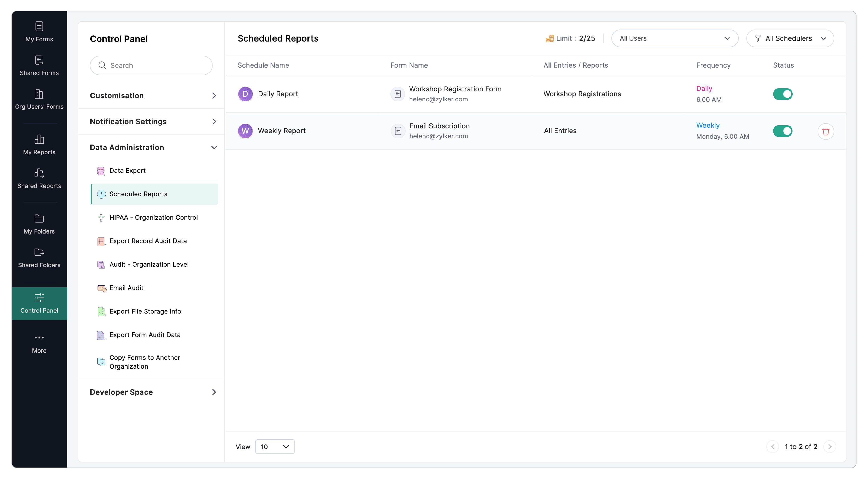Viewport: 868px width, 479px height.
Task: Click the Control Panel search field
Action: point(152,65)
